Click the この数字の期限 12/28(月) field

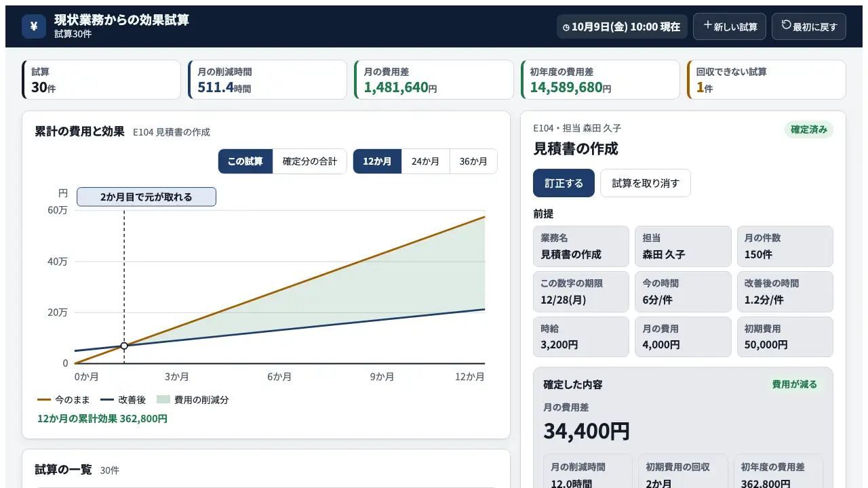coord(581,291)
